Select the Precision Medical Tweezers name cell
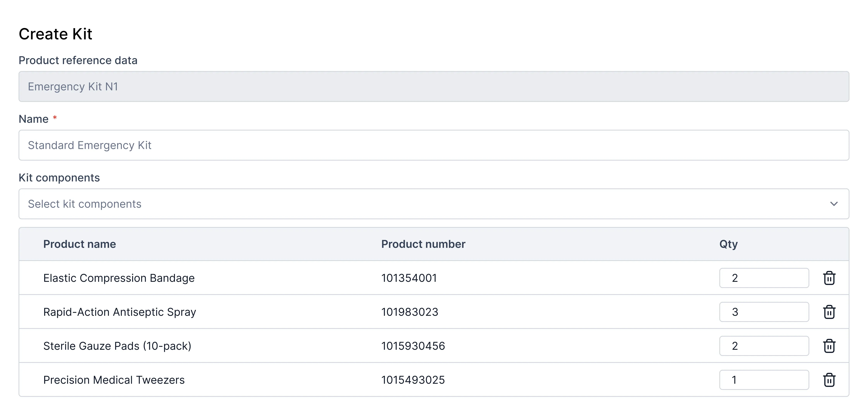The image size is (868, 420). tap(114, 380)
